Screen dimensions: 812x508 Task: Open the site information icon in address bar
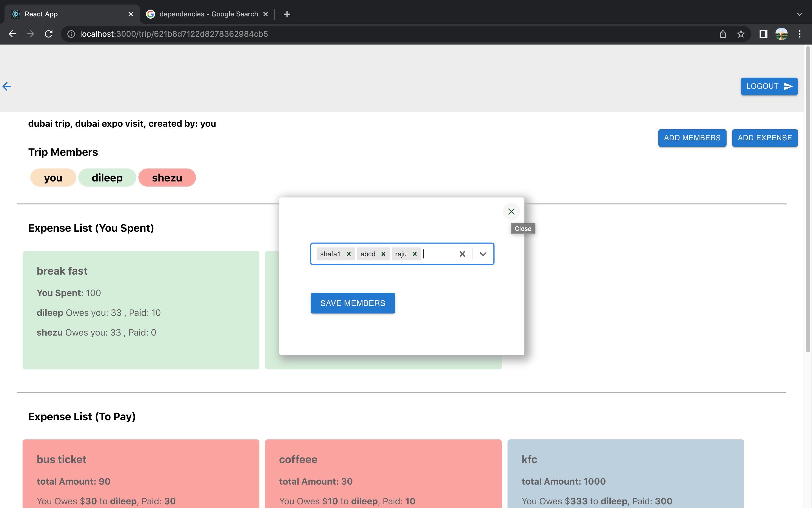[x=71, y=34]
